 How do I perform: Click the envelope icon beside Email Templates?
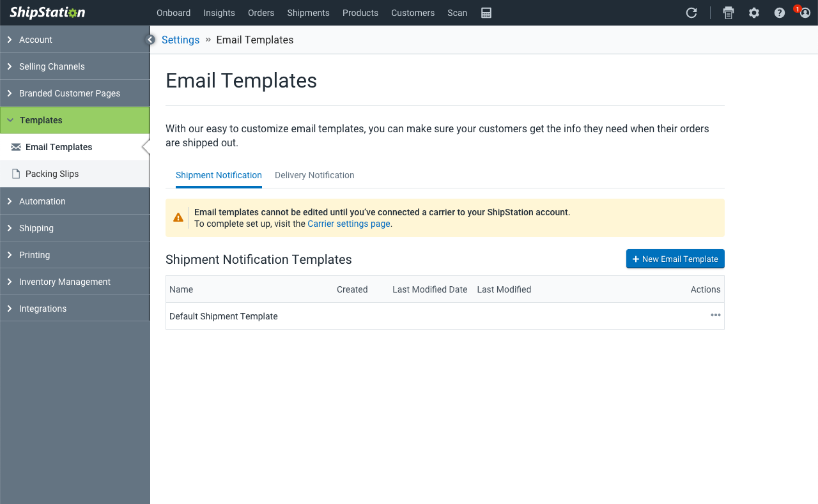click(16, 147)
